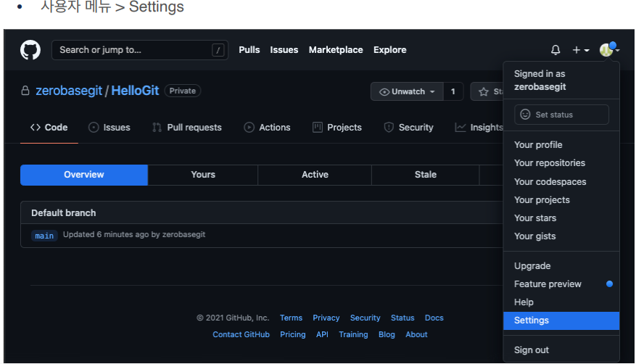
Task: Click the Insights graph icon
Action: tap(461, 128)
